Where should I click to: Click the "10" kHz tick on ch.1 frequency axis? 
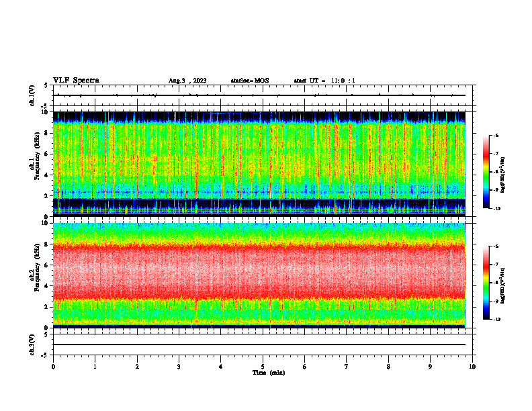click(45, 112)
